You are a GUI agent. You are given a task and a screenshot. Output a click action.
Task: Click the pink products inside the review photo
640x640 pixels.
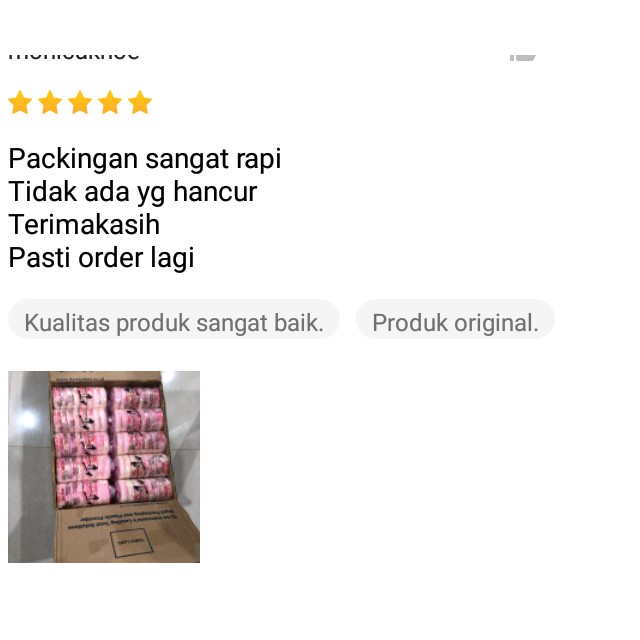[x=112, y=447]
